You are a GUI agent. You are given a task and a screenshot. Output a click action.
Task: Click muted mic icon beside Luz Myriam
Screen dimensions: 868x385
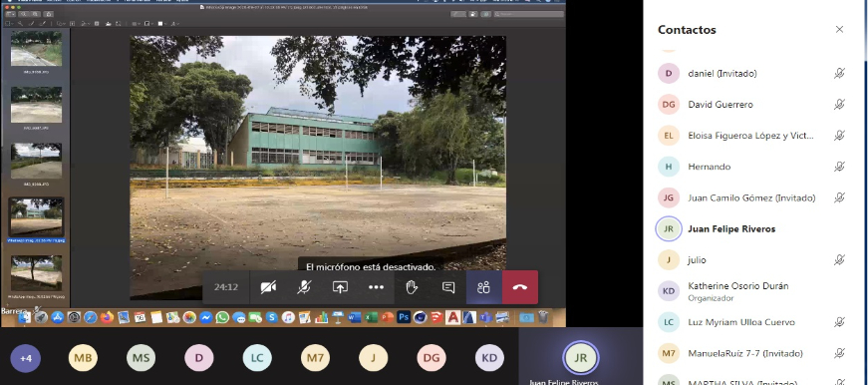pyautogui.click(x=839, y=322)
